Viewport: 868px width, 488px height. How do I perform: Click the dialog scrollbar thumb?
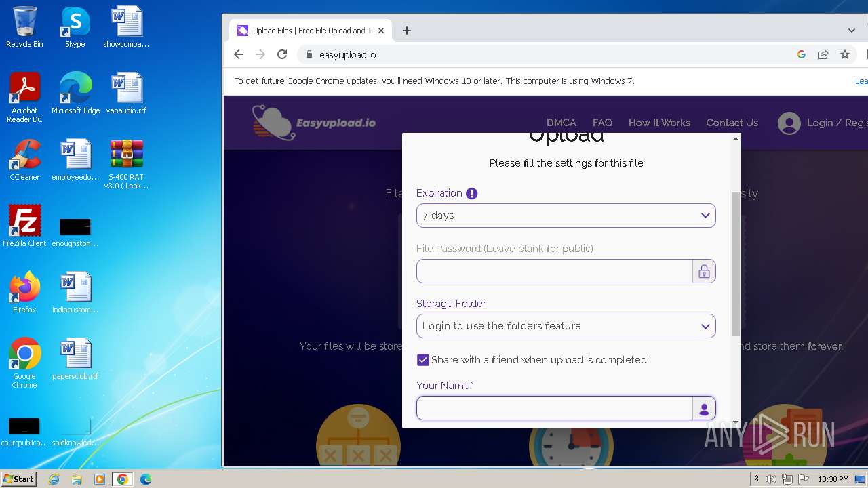pos(736,264)
